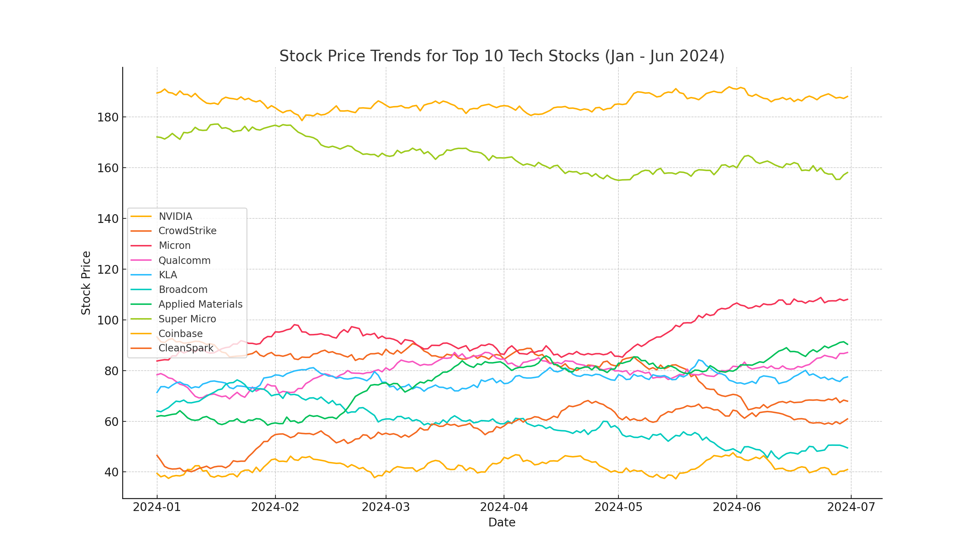Click the 2024-07 x-axis tick label
The height and width of the screenshot is (560, 980).
click(x=851, y=507)
